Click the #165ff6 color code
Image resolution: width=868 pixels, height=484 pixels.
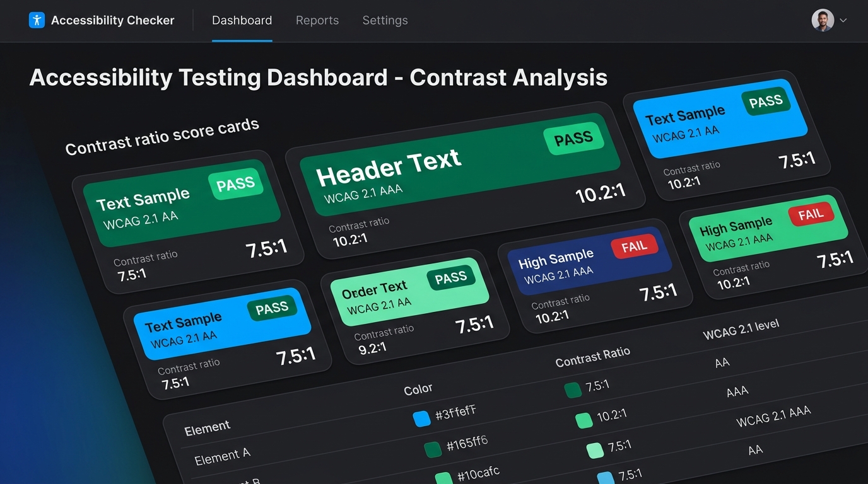467,443
